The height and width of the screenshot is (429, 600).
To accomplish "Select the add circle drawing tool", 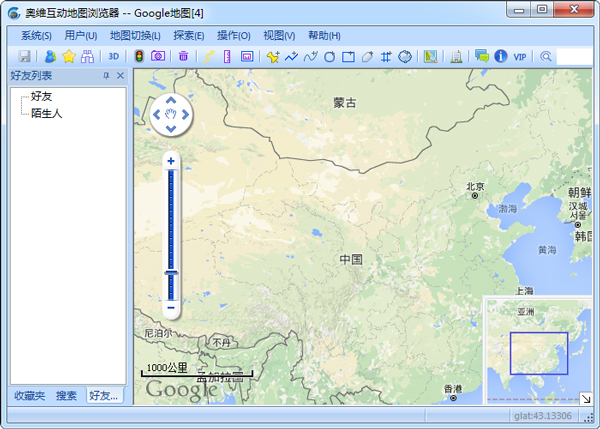I will (x=329, y=57).
